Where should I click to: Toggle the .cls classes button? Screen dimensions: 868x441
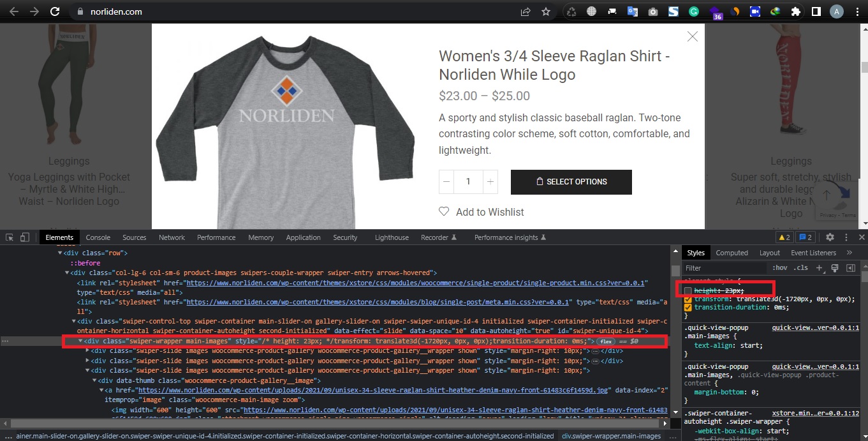(x=800, y=268)
